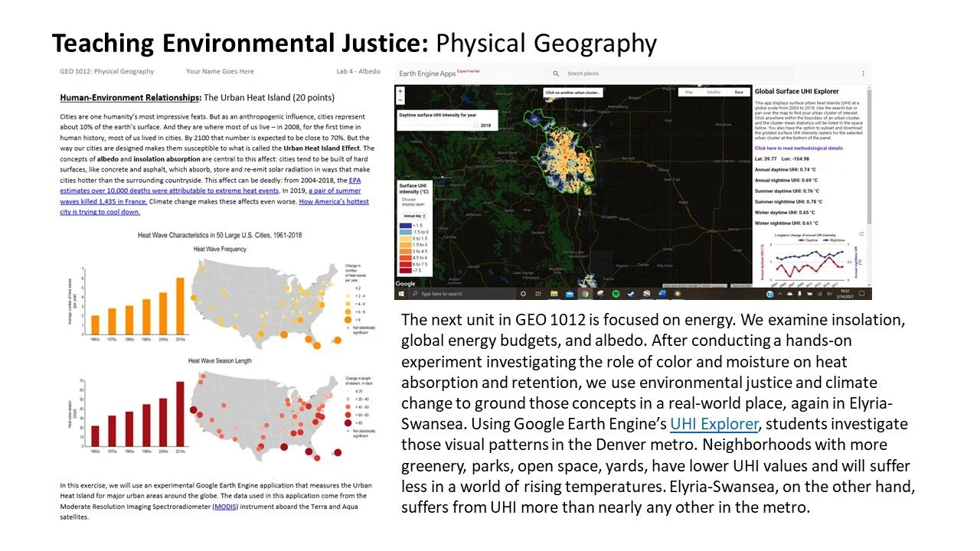Open Cortana circle on the taskbar
Viewport: 980px width, 551px height.
point(523,294)
